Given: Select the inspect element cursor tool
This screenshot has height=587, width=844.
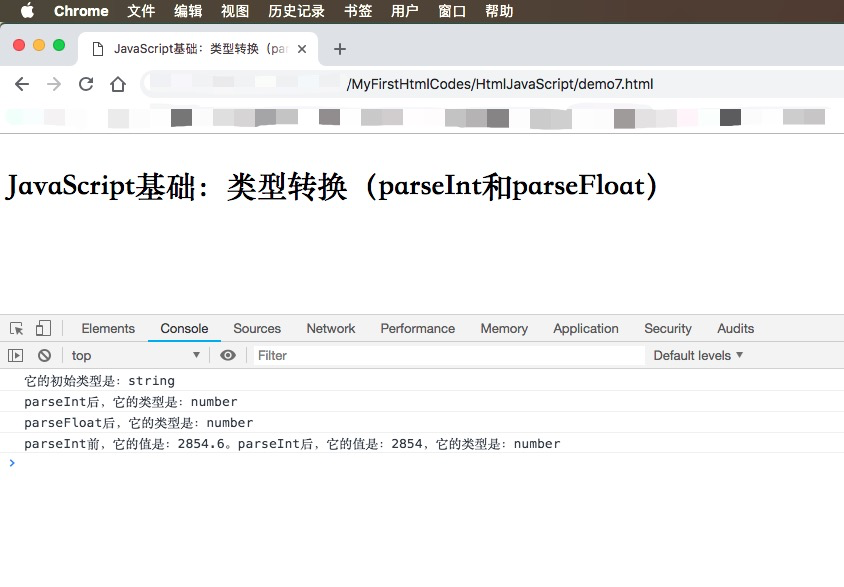Looking at the screenshot, I should pos(17,328).
